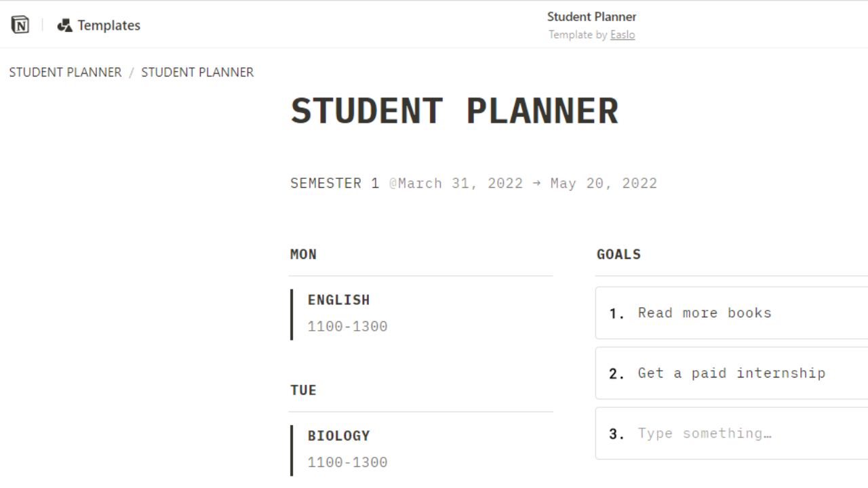Click the 1100-1300 time under ENGLISH
Image resolution: width=868 pixels, height=488 pixels.
click(348, 326)
